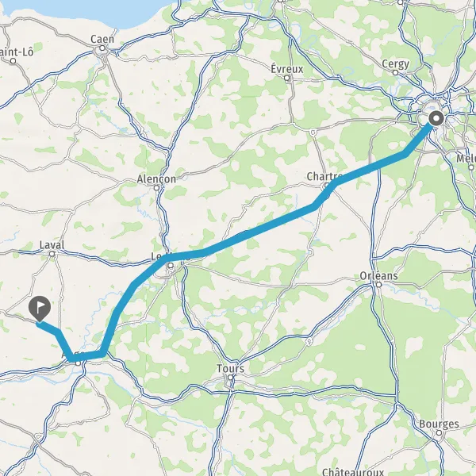Click the English Channel water area
The image size is (476, 476).
(x=91, y=12)
